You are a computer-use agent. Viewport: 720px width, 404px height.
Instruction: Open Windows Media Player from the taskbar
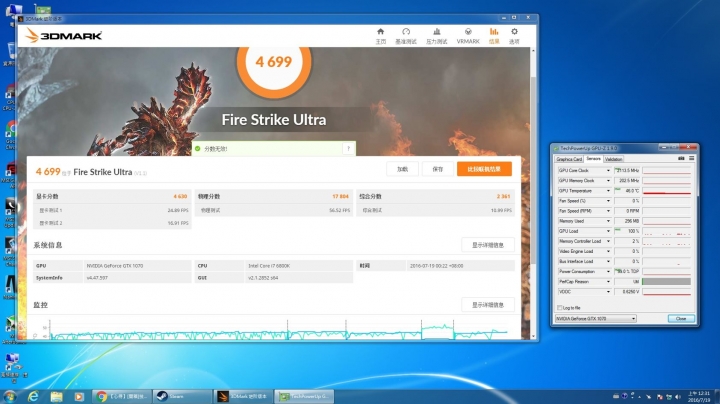[x=79, y=396]
